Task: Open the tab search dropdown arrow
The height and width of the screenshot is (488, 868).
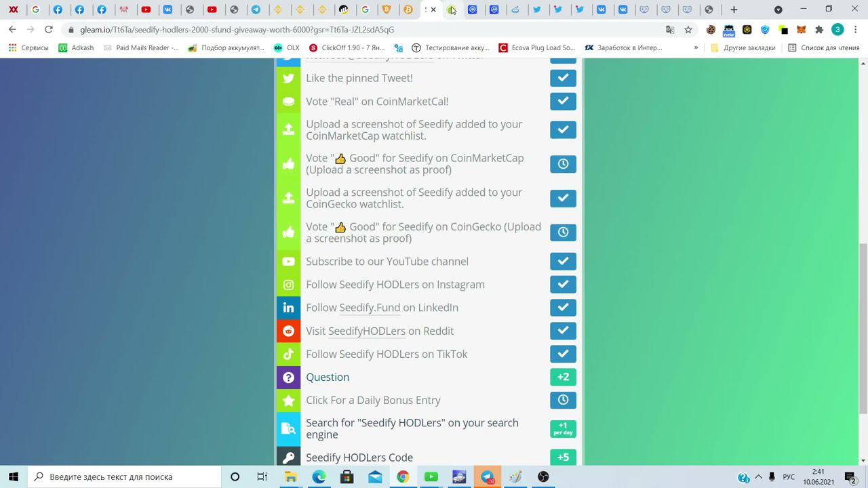Action: [x=778, y=9]
